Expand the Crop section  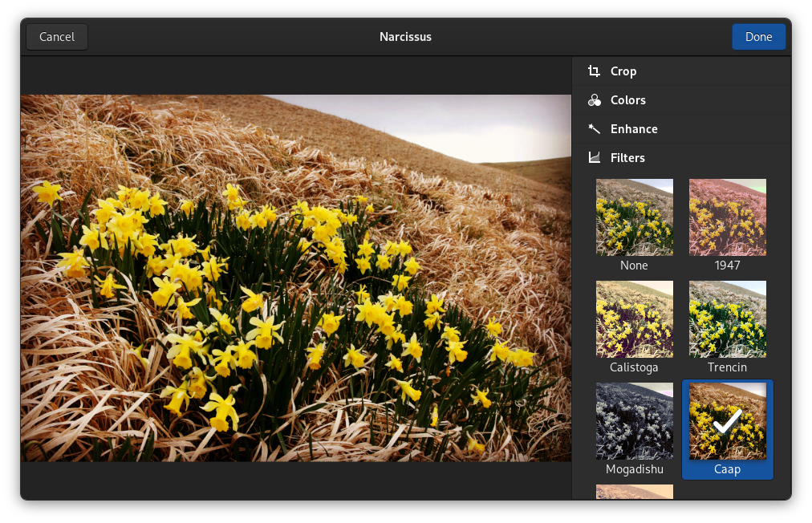623,71
